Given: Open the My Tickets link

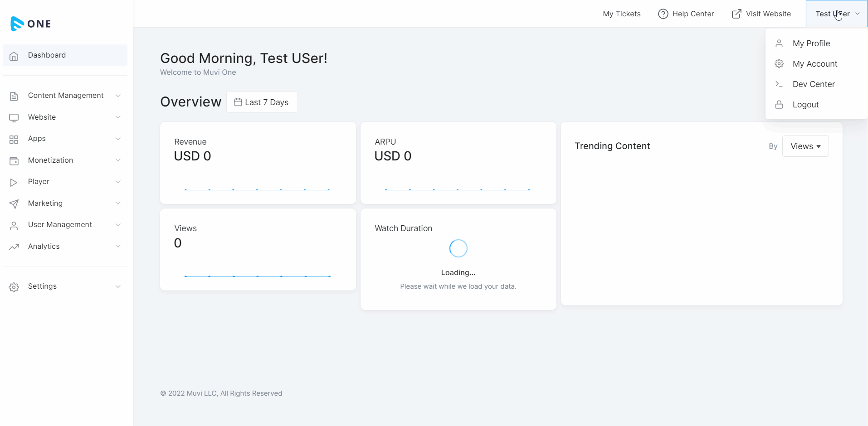Looking at the screenshot, I should coord(621,14).
